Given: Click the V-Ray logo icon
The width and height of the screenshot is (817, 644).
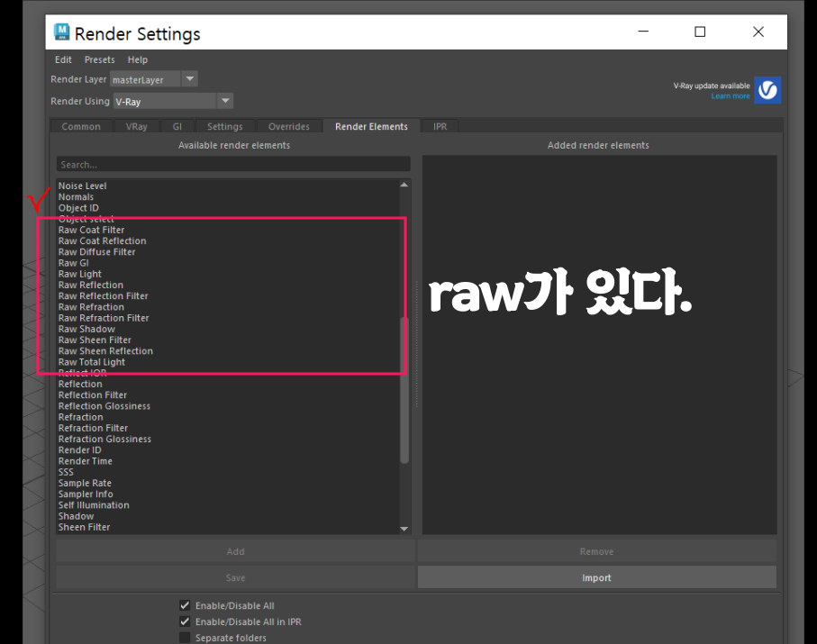Looking at the screenshot, I should pos(767,90).
